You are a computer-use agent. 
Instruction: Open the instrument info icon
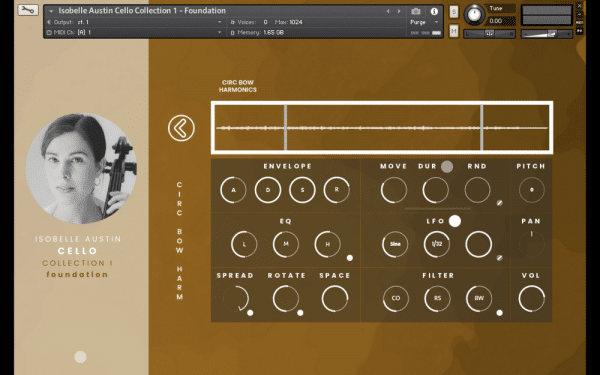[x=434, y=11]
